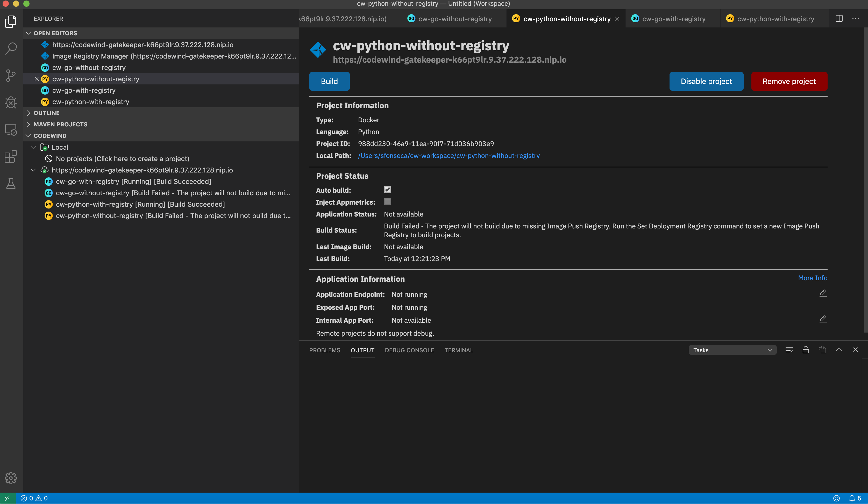Screen dimensions: 868x504
Task: Open the Test explorer beaker icon
Action: [11, 183]
